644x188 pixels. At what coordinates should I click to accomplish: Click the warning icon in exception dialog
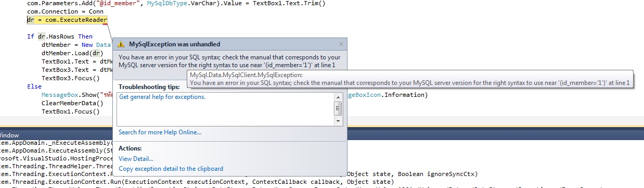tap(121, 45)
